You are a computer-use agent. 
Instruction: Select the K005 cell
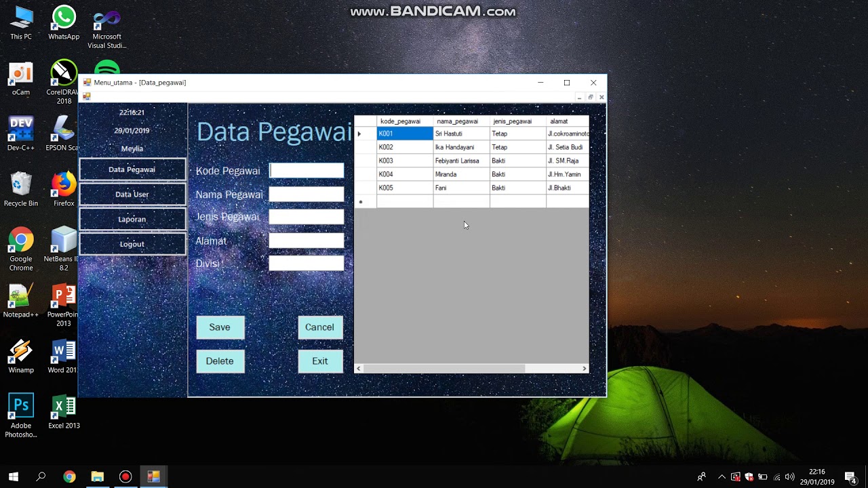[x=405, y=188]
